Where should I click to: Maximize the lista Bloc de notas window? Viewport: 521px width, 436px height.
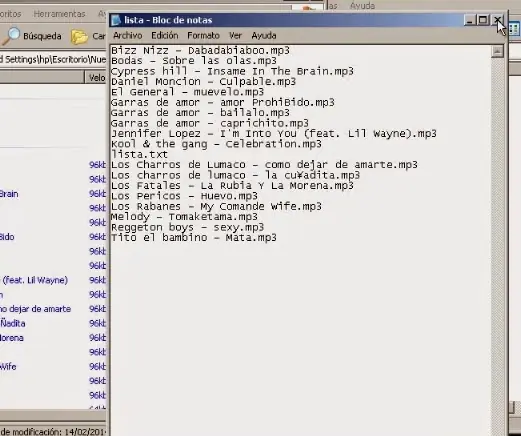click(x=483, y=20)
